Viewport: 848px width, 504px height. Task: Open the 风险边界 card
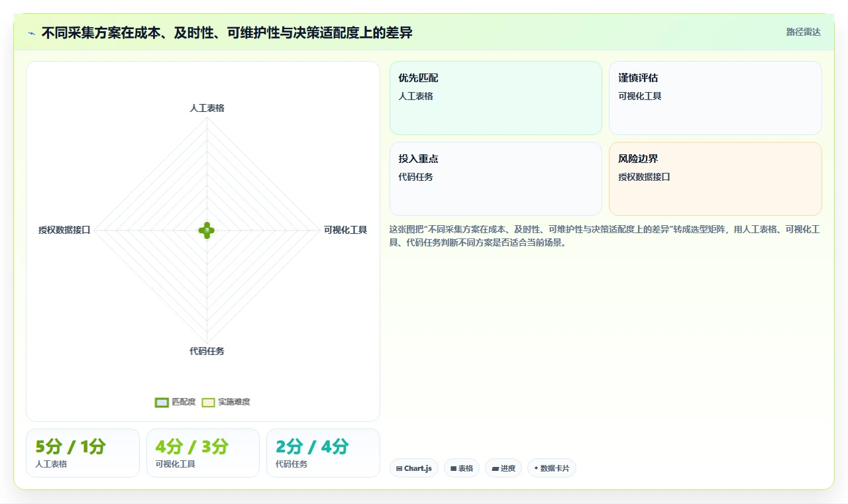tap(715, 179)
